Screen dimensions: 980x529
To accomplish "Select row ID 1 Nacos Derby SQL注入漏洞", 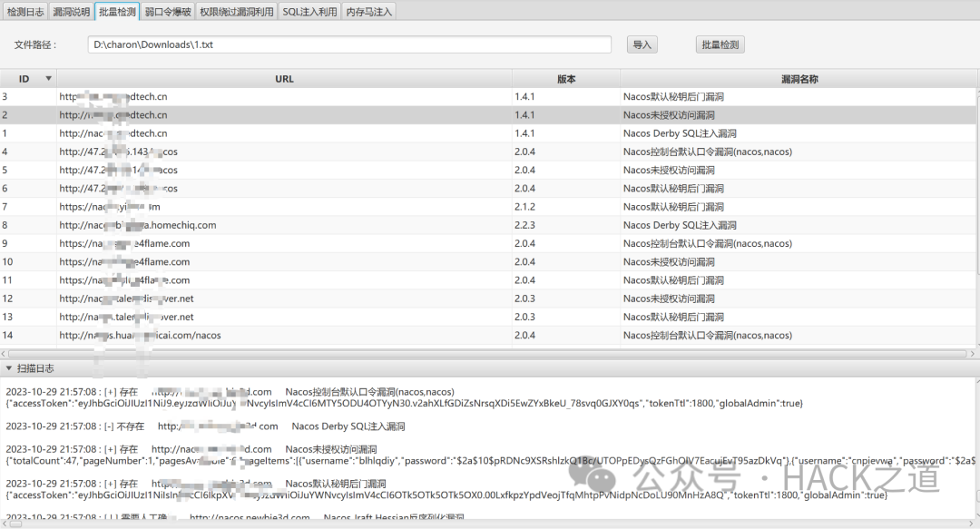I will tap(487, 133).
